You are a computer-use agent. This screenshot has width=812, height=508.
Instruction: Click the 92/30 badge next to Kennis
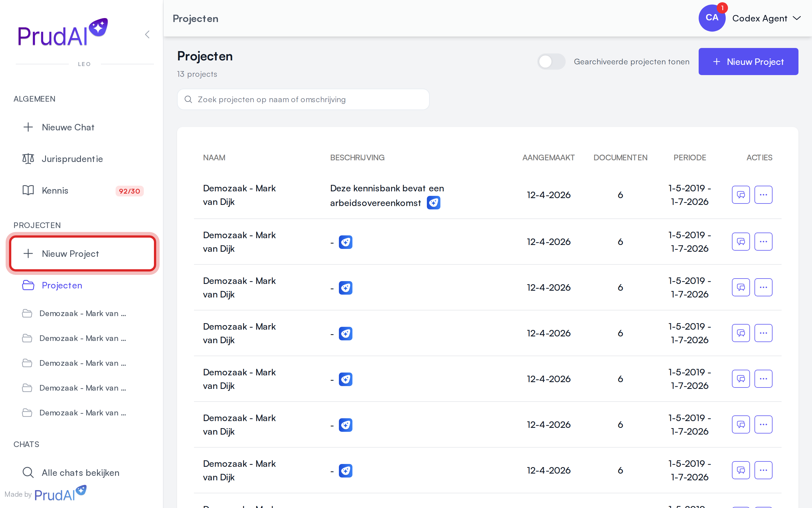point(129,191)
